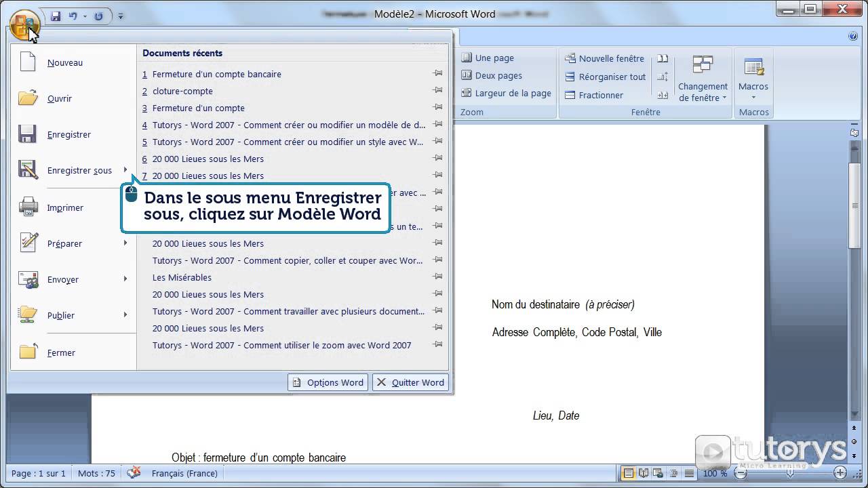Redo the action in Quick Access toolbar
The width and height of the screenshot is (868, 488).
click(98, 16)
